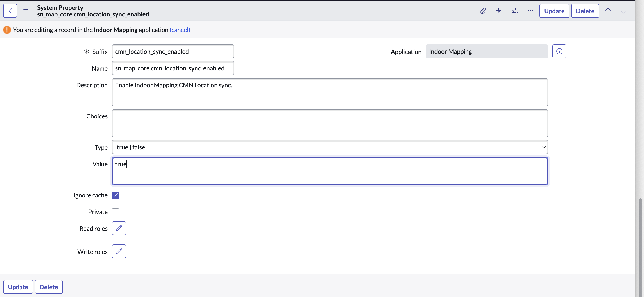Open the form context menu (hamburger icon)
The image size is (644, 297).
pos(26,11)
